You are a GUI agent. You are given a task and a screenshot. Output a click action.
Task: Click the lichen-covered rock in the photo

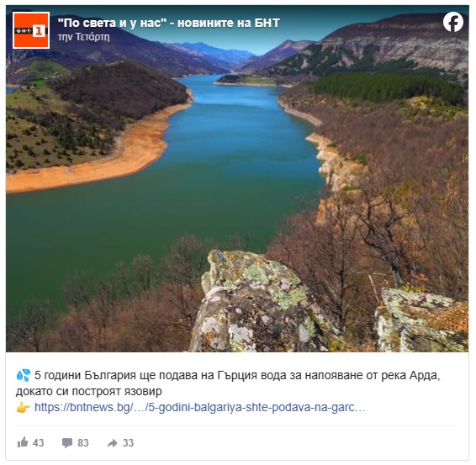point(258,304)
